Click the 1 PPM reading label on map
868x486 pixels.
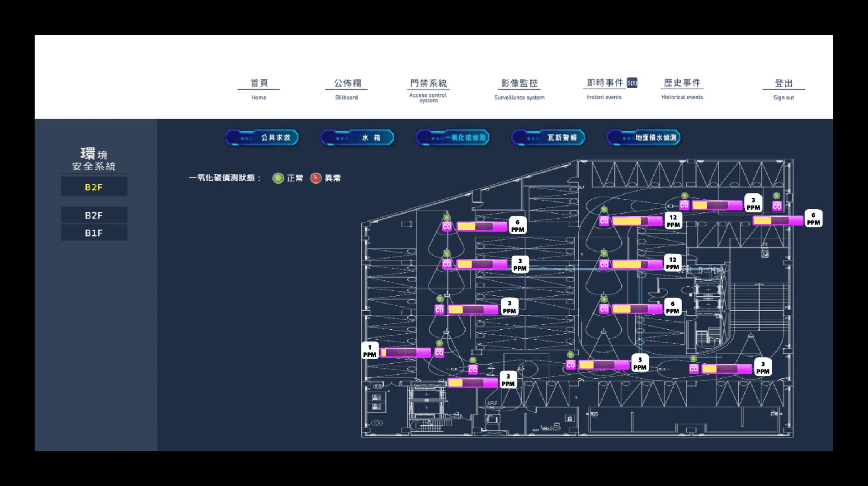(369, 351)
